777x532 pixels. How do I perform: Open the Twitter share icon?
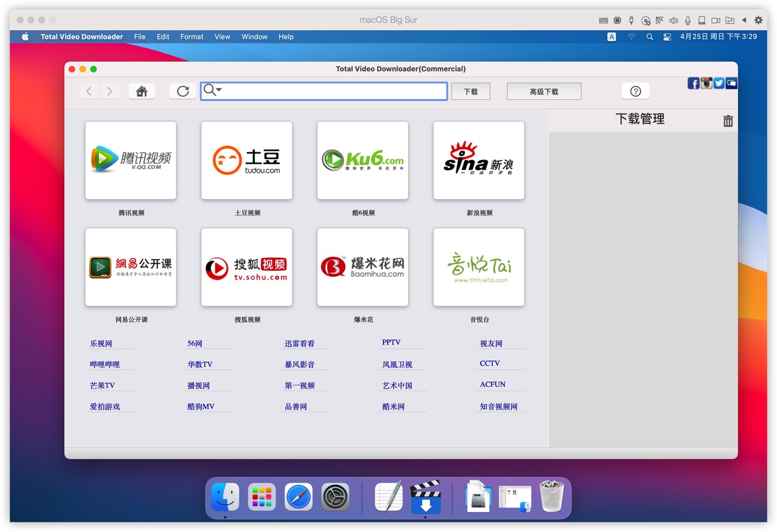click(719, 83)
